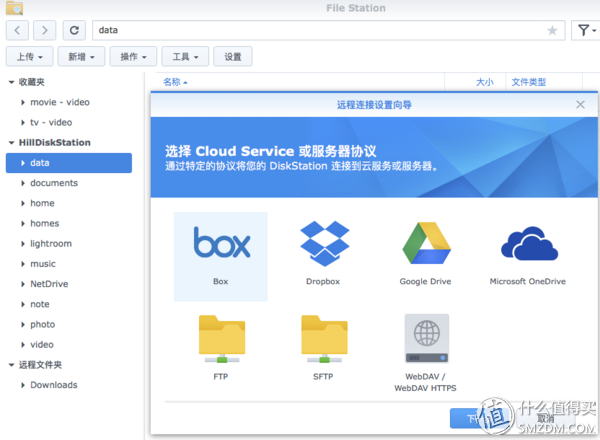This screenshot has width=600, height=440.
Task: Expand the tv - video favorite
Action: (23, 123)
